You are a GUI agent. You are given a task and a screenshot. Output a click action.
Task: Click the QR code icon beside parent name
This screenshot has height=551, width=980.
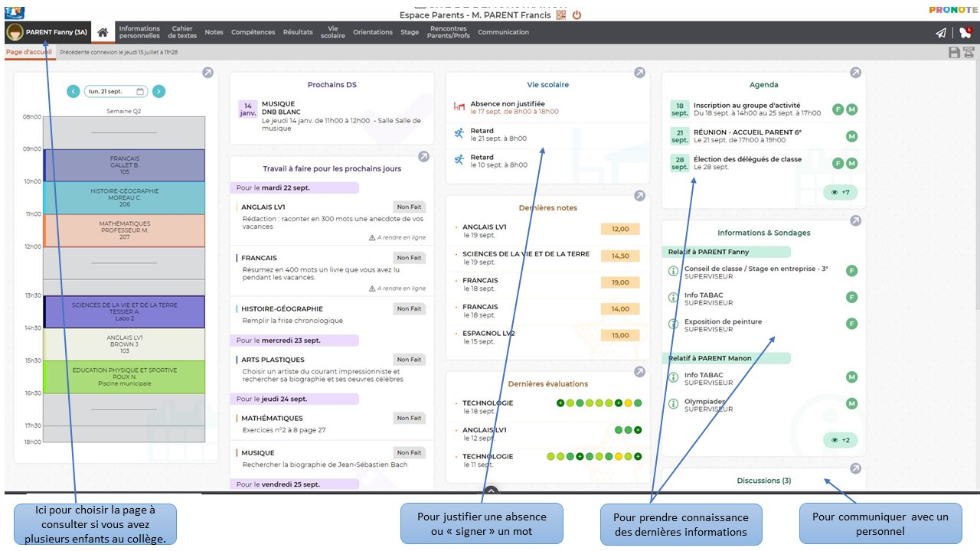(561, 15)
